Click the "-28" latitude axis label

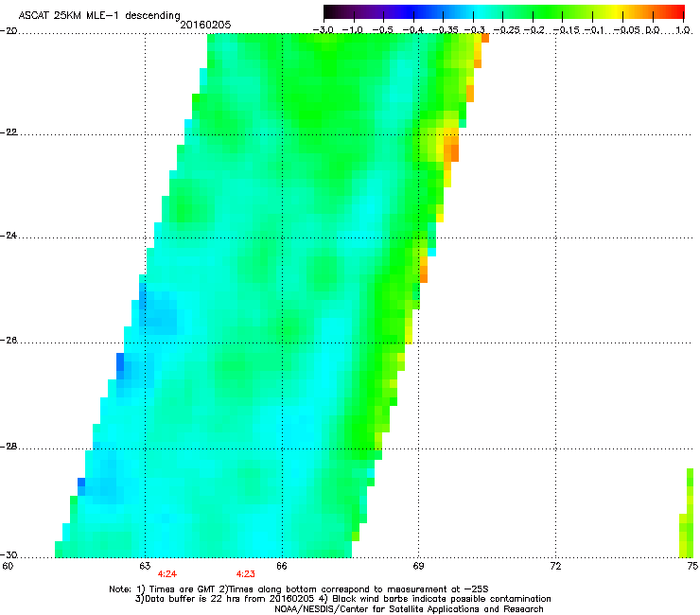[x=9, y=447]
